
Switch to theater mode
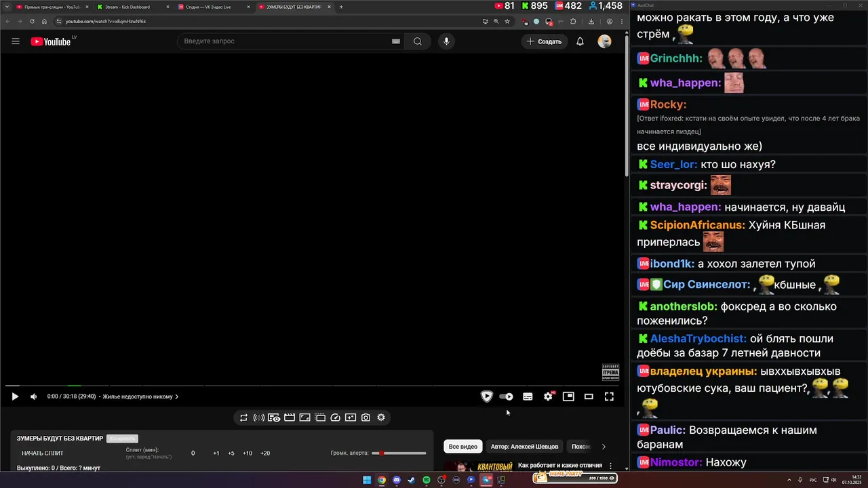pyautogui.click(x=589, y=396)
